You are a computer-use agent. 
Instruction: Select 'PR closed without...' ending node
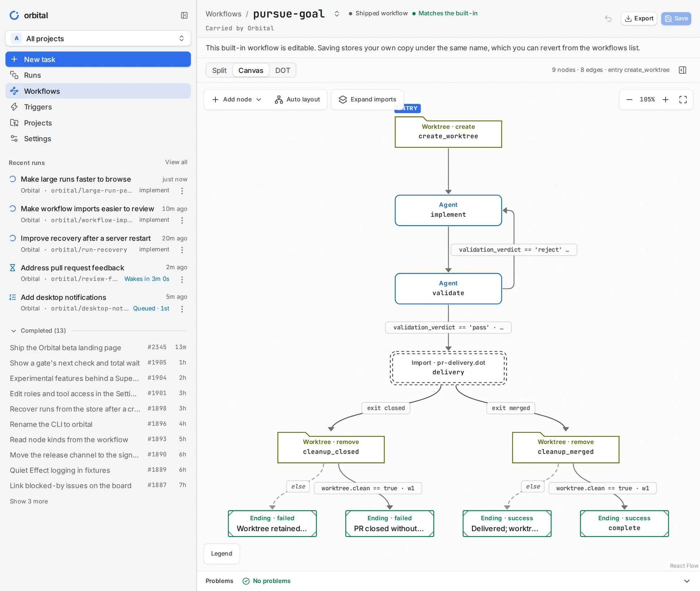390,524
